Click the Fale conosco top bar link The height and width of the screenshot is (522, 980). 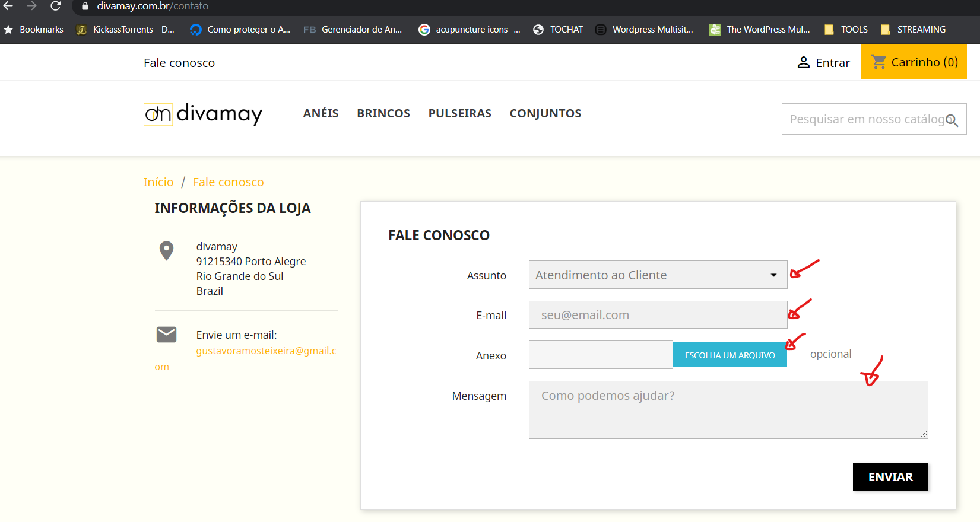pos(179,63)
